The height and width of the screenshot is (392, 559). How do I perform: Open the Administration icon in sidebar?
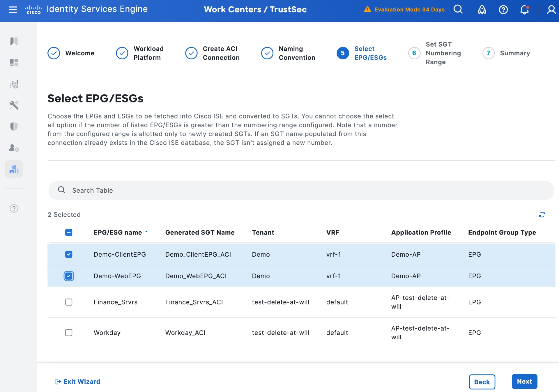point(14,148)
